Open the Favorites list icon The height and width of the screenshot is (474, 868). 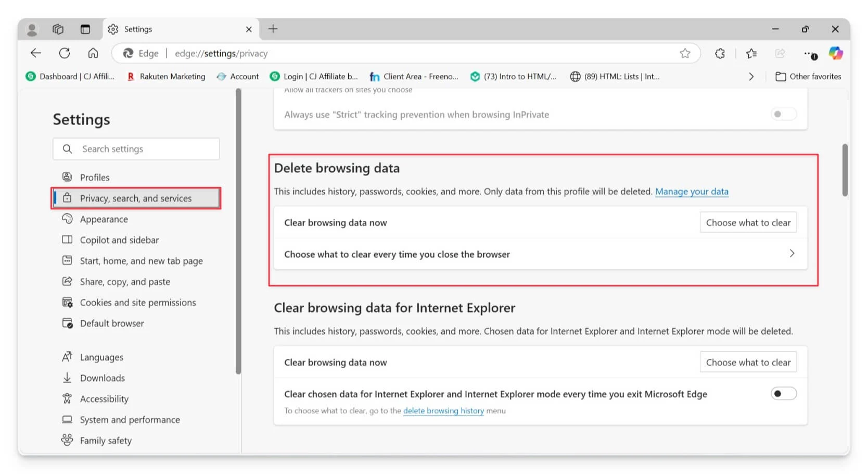751,53
